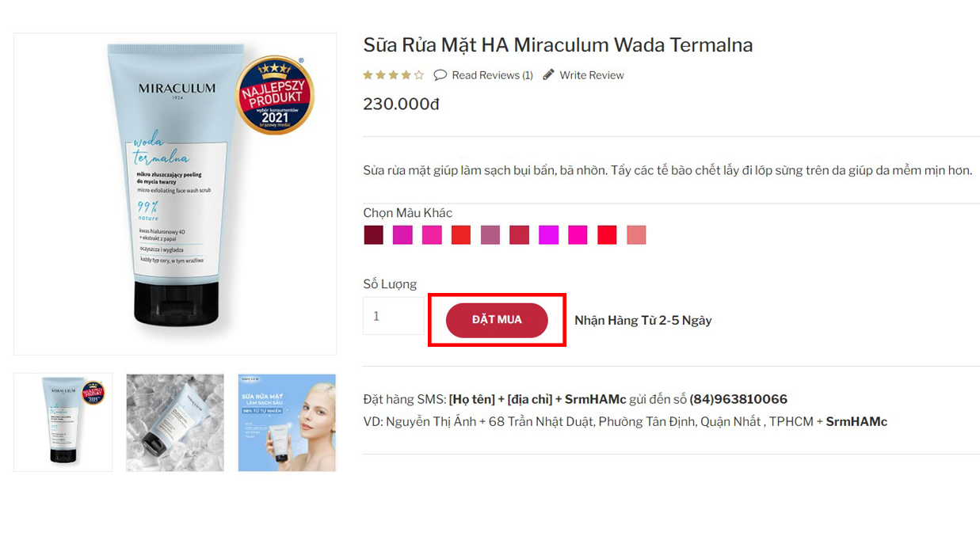Image resolution: width=980 pixels, height=544 pixels.
Task: Click the speech bubble review icon
Action: [x=440, y=75]
